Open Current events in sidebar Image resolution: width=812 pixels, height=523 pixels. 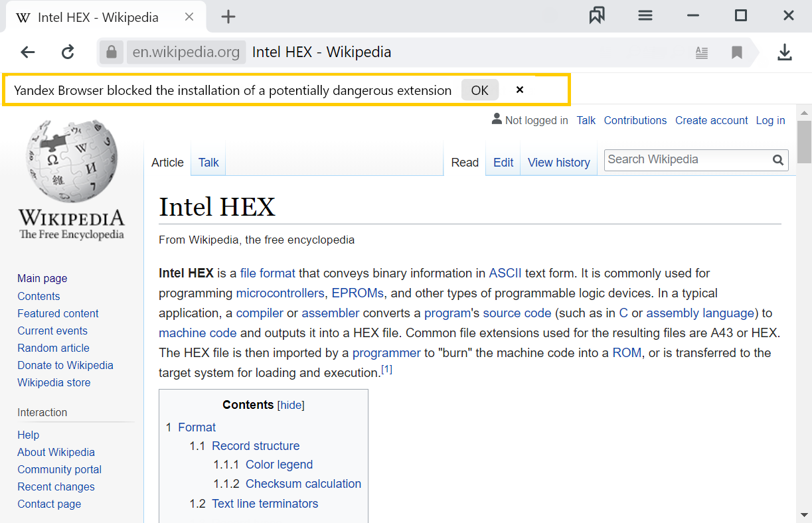[52, 331]
